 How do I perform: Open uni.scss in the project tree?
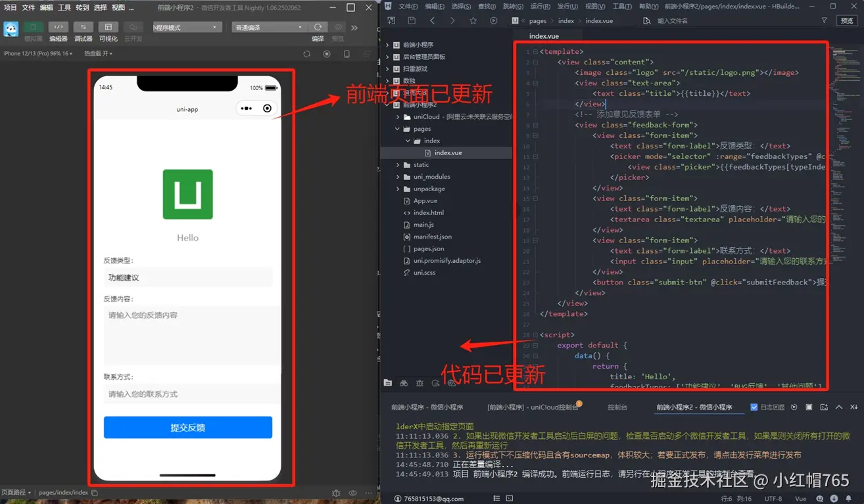pyautogui.click(x=424, y=273)
